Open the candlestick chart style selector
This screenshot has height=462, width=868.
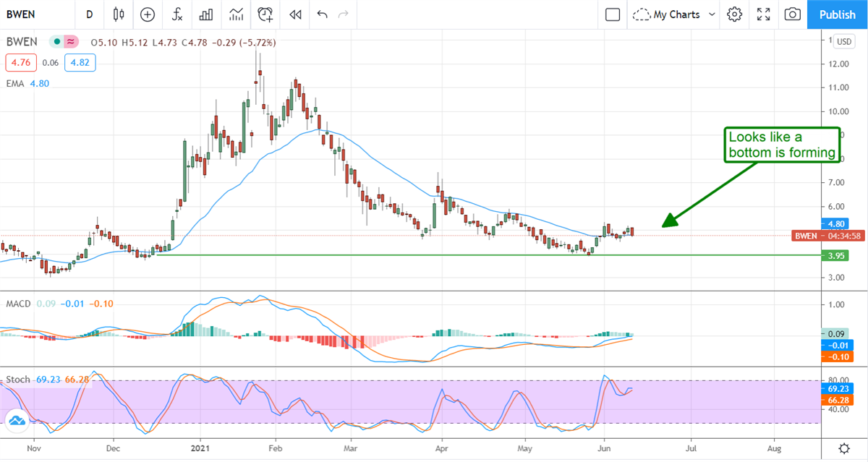click(119, 14)
